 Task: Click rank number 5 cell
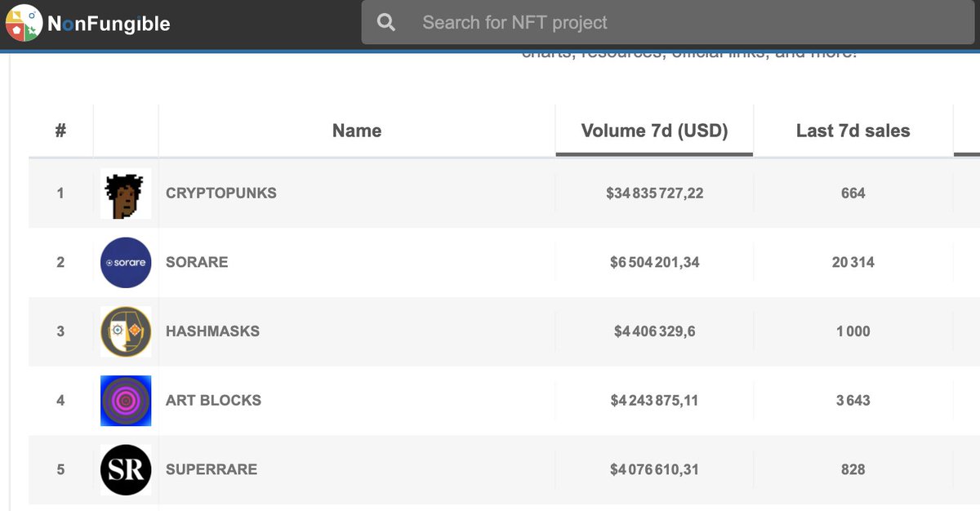click(x=60, y=469)
